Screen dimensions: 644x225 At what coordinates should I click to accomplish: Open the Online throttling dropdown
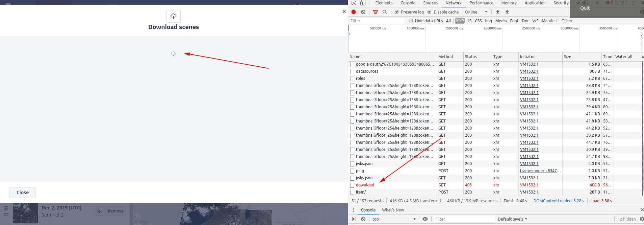coord(476,12)
